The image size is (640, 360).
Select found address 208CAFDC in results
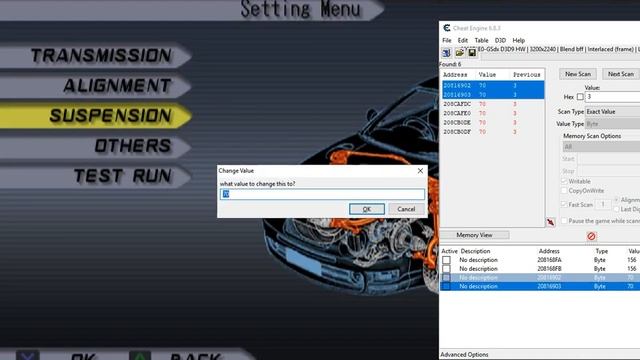pyautogui.click(x=493, y=104)
